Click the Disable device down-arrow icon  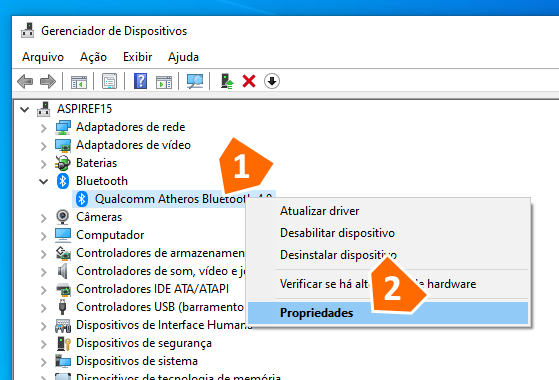tap(272, 81)
